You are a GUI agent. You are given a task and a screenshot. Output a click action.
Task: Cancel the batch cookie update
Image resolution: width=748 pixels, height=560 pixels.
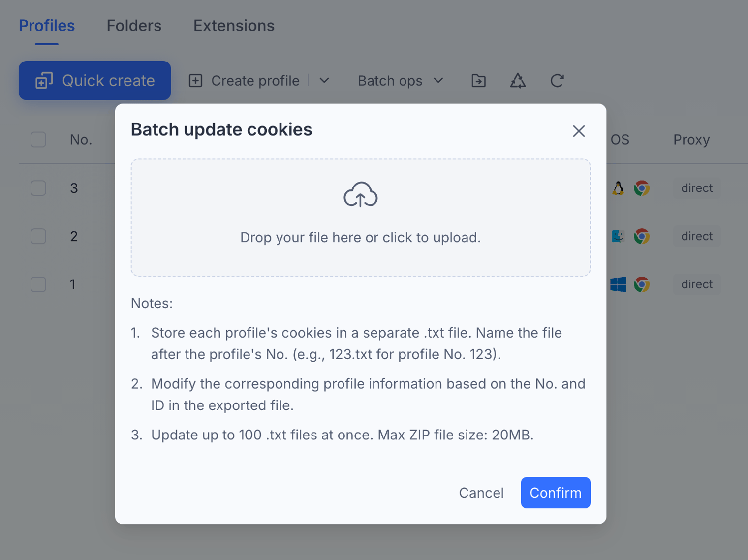[481, 493]
